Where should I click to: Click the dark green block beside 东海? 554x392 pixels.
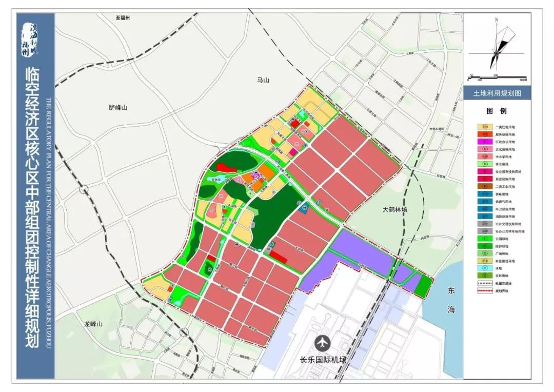(x=423, y=287)
